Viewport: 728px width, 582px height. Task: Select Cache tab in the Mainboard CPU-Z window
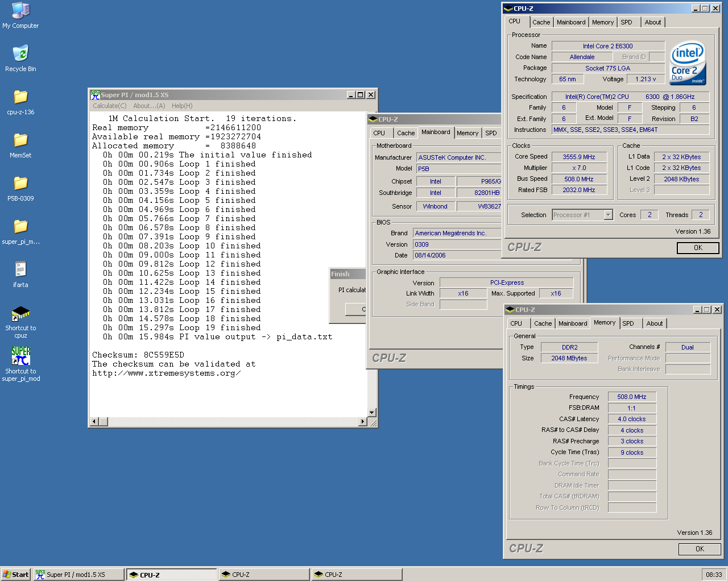[406, 133]
